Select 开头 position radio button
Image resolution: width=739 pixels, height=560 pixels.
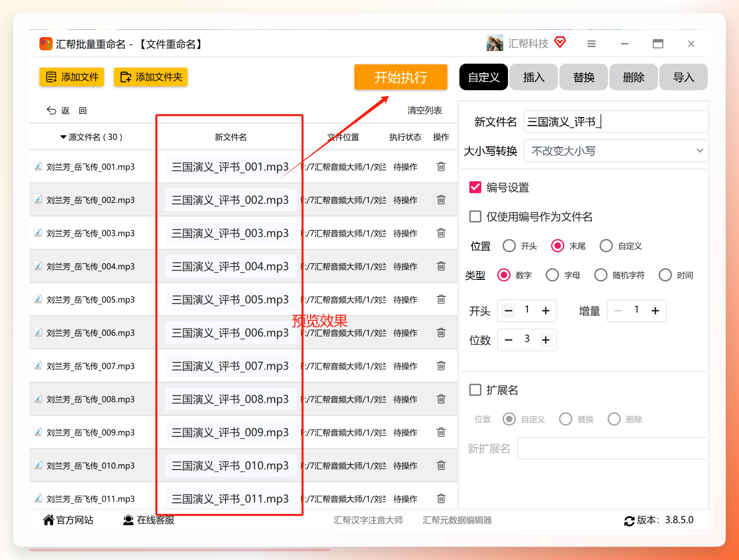[509, 246]
